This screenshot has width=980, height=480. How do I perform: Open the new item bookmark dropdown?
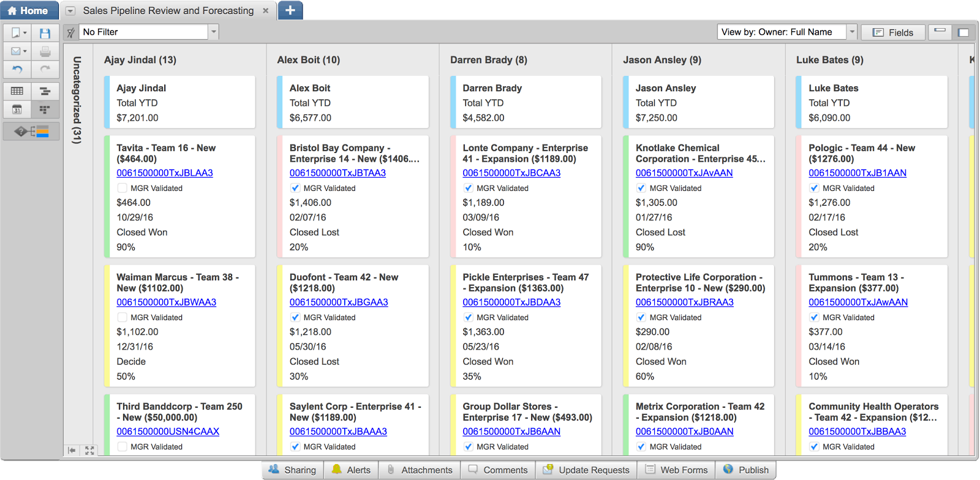click(x=18, y=33)
